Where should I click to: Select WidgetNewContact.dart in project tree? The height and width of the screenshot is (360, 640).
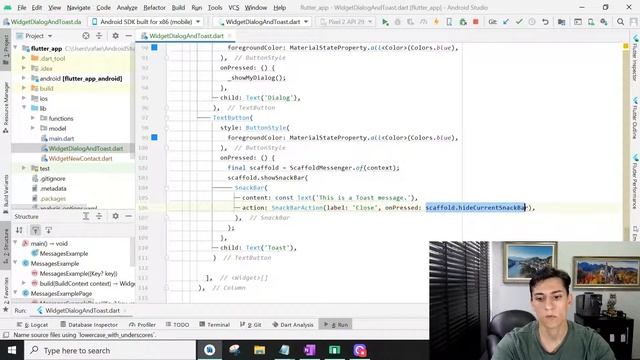point(80,158)
